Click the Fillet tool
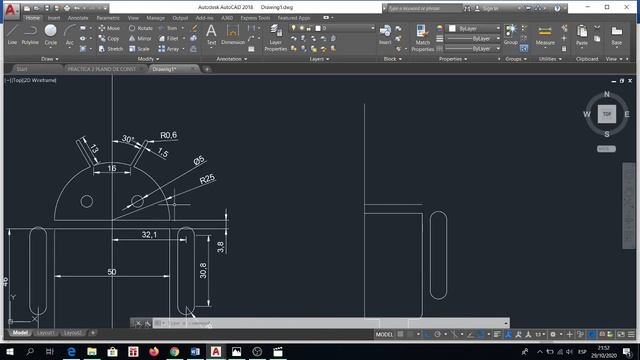640x360 pixels. (169, 38)
